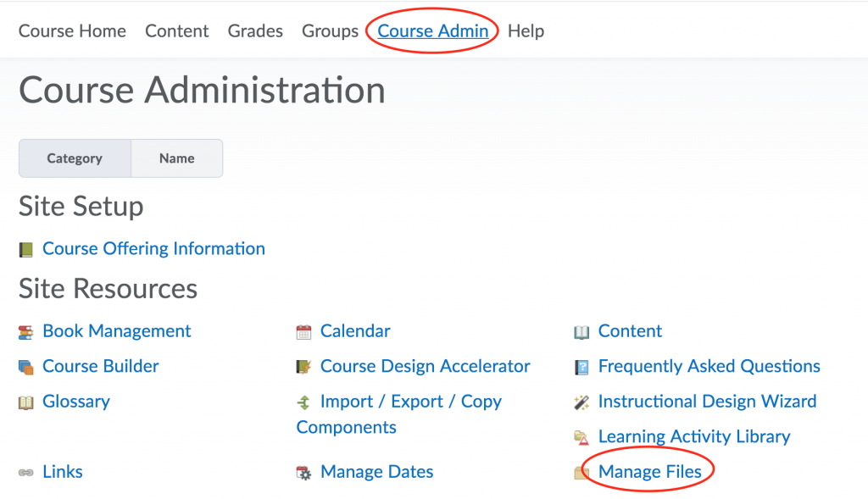Open the Help section
The image size is (868, 499).
[x=526, y=30]
